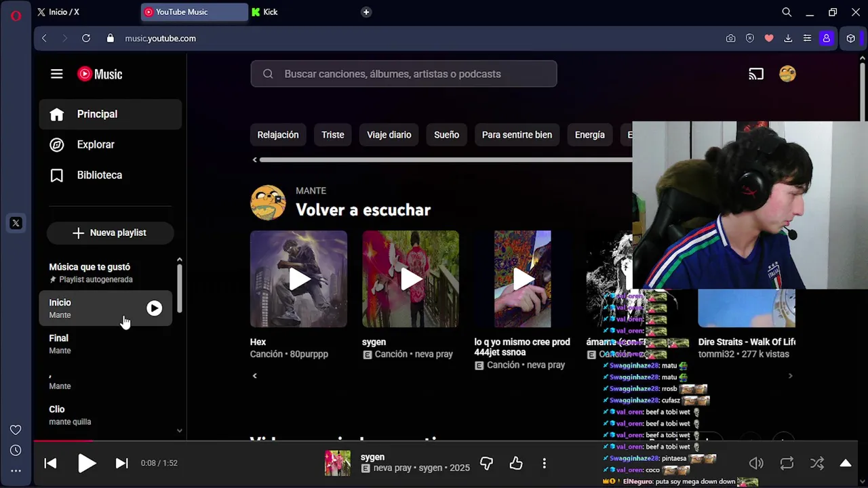The height and width of the screenshot is (488, 868).
Task: Open the 80purppp artist link
Action: tap(309, 354)
